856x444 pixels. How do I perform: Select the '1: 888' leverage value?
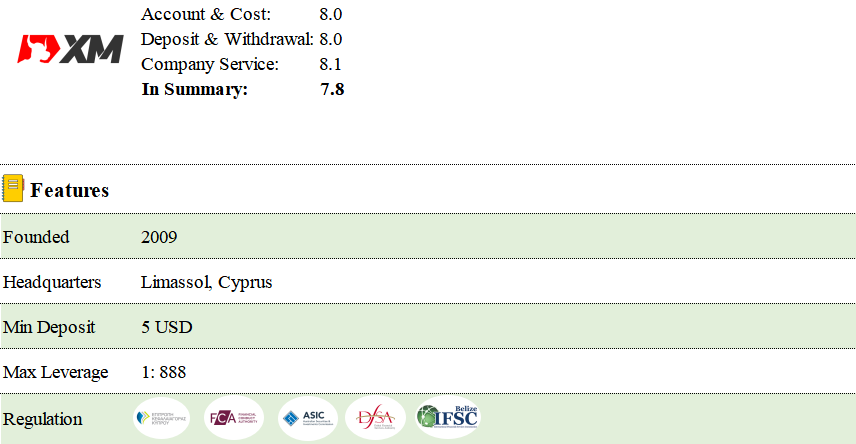coord(163,372)
